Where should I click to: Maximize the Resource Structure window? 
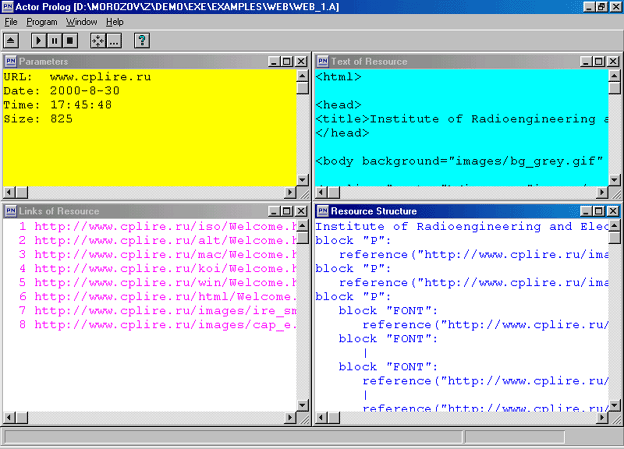click(x=598, y=211)
